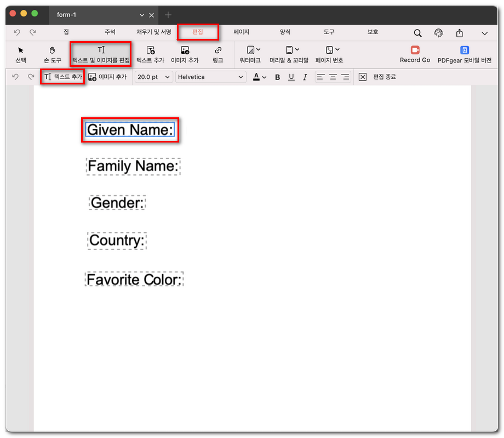The width and height of the screenshot is (504, 438).
Task: Open PDFgear mobile version (모바일 버전)
Action: [x=464, y=54]
